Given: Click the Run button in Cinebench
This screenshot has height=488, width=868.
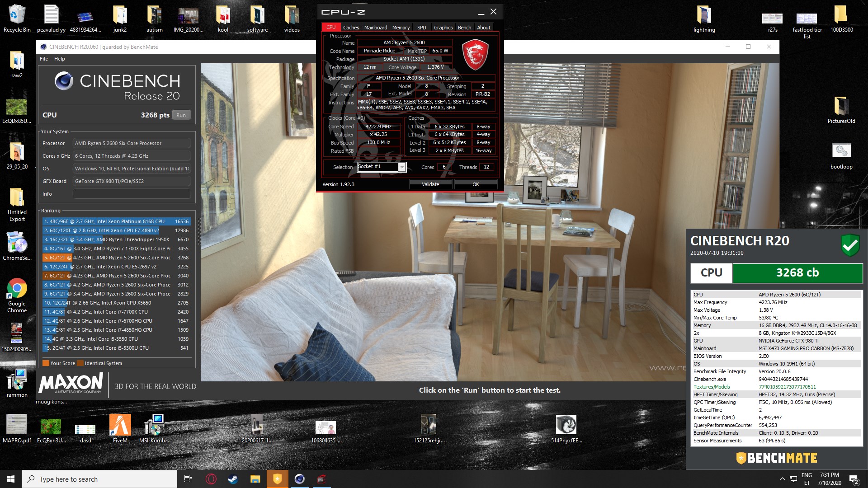Looking at the screenshot, I should point(181,115).
